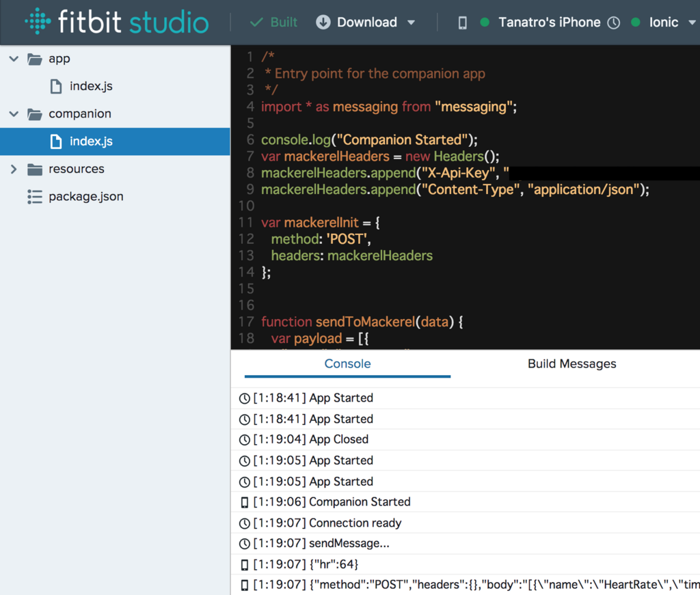Switch to the Console tab
The height and width of the screenshot is (595, 700).
tap(347, 363)
